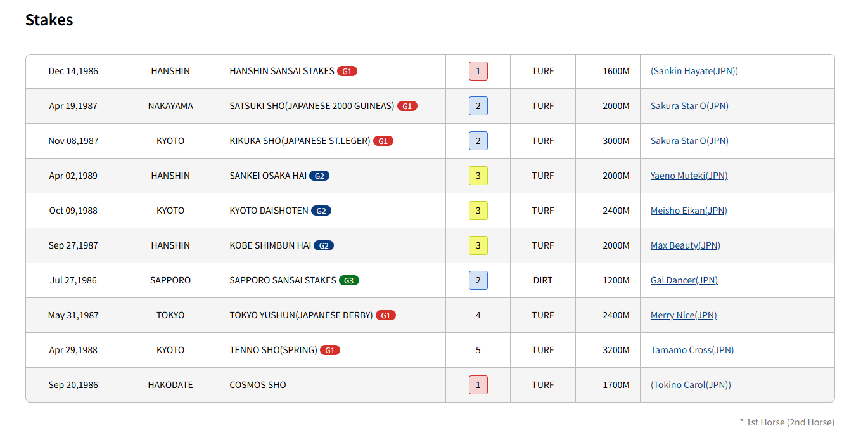The height and width of the screenshot is (435, 868).
Task: Click the HANSHIN SANSAI STAKES race name
Action: coord(282,71)
